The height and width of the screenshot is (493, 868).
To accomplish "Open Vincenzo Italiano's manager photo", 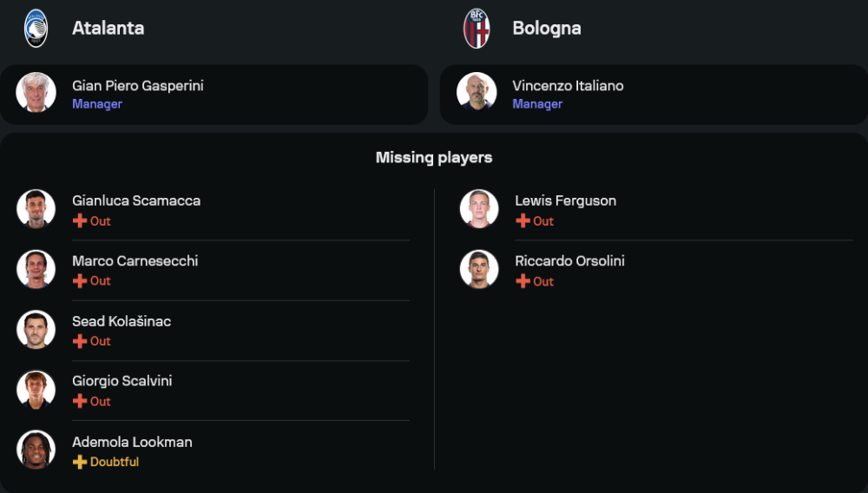I will [477, 92].
